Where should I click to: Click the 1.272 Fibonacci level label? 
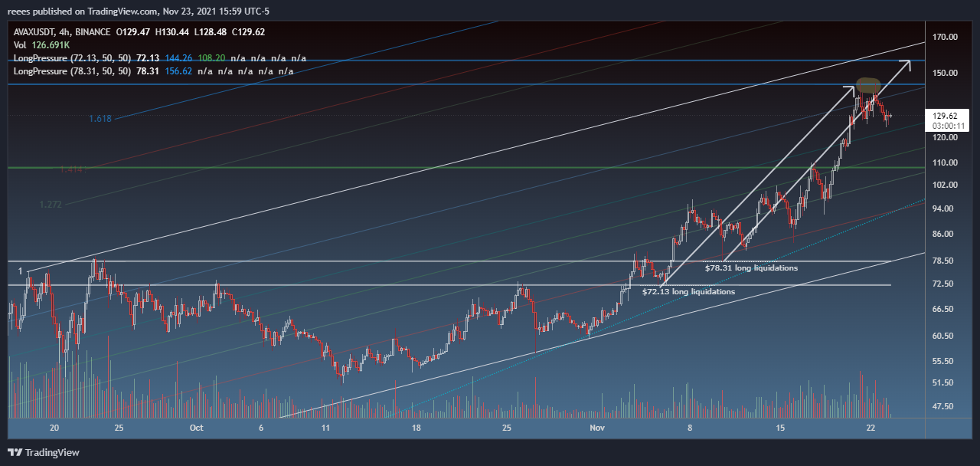51,205
